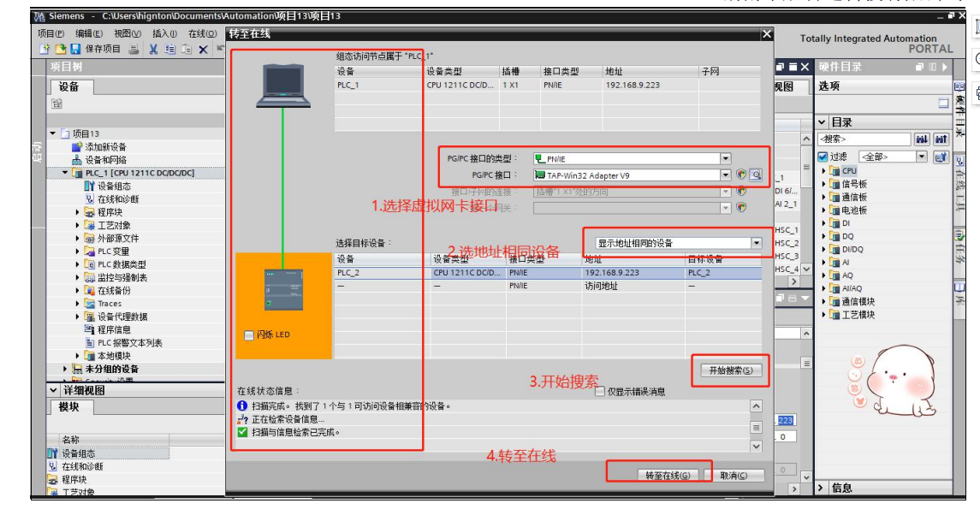Toggle the 仅显示错误消息 checkbox
Image resolution: width=980 pixels, height=515 pixels.
pos(600,392)
